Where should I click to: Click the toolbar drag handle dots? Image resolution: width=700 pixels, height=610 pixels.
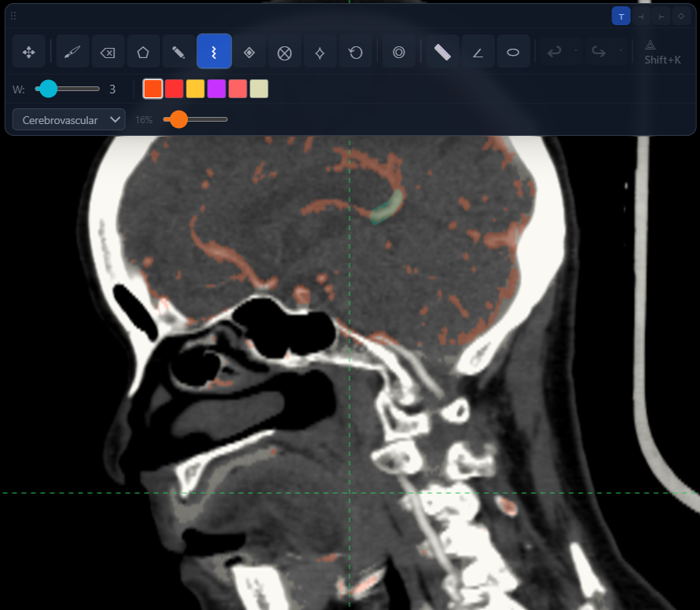(13, 16)
